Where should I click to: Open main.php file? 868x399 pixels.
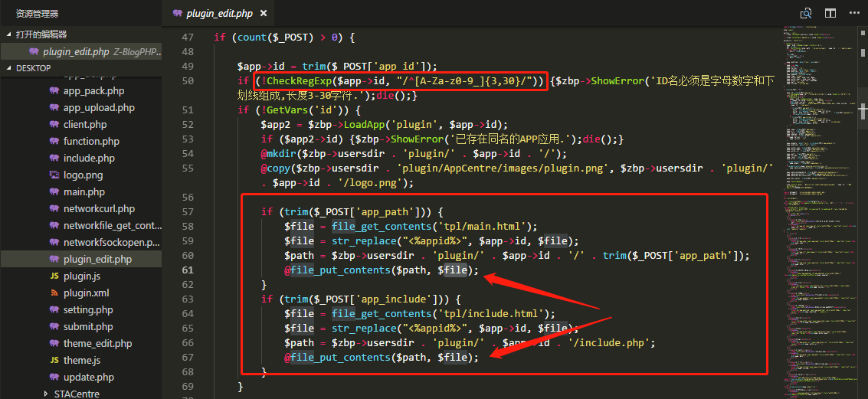coord(84,192)
